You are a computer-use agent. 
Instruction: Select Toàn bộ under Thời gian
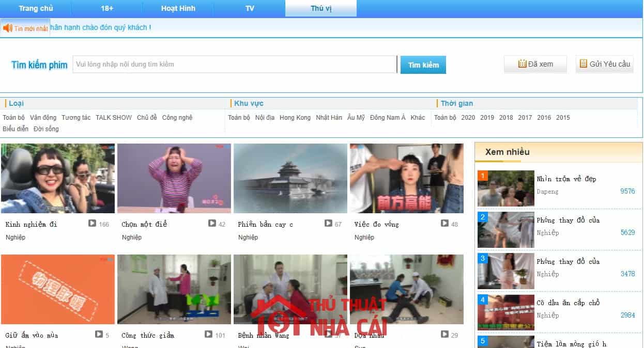coord(445,118)
